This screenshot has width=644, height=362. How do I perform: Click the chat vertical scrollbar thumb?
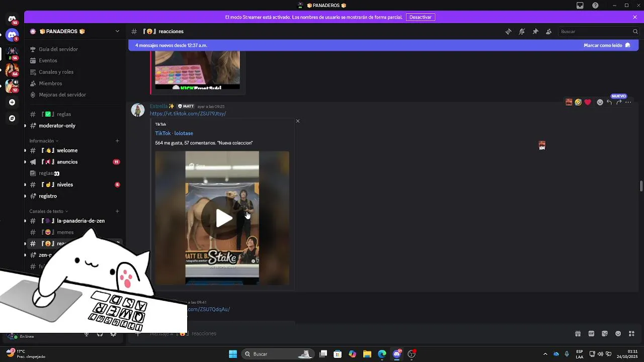(x=641, y=186)
